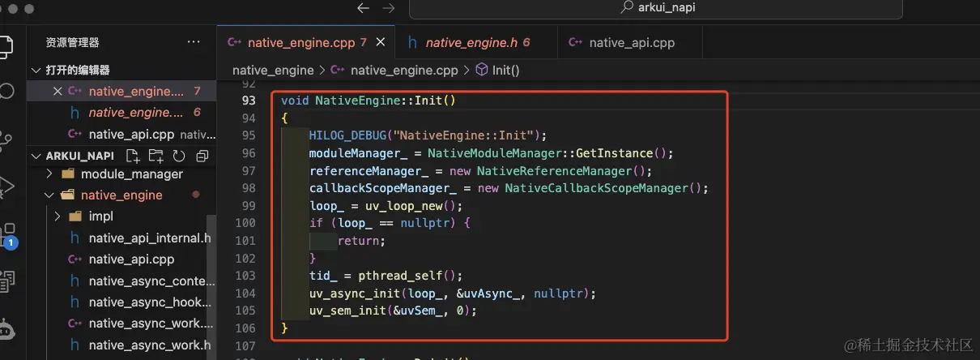Open the native_async_work.... cpp file

[121, 324]
